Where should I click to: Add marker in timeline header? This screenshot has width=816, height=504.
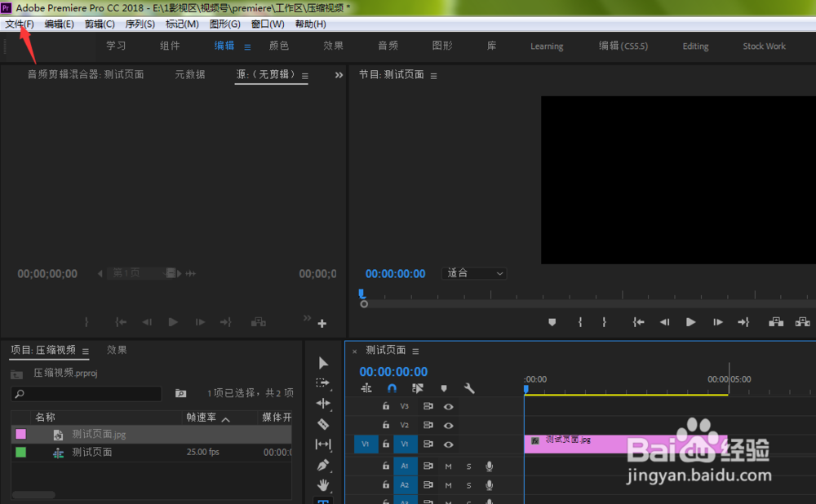[x=444, y=388]
